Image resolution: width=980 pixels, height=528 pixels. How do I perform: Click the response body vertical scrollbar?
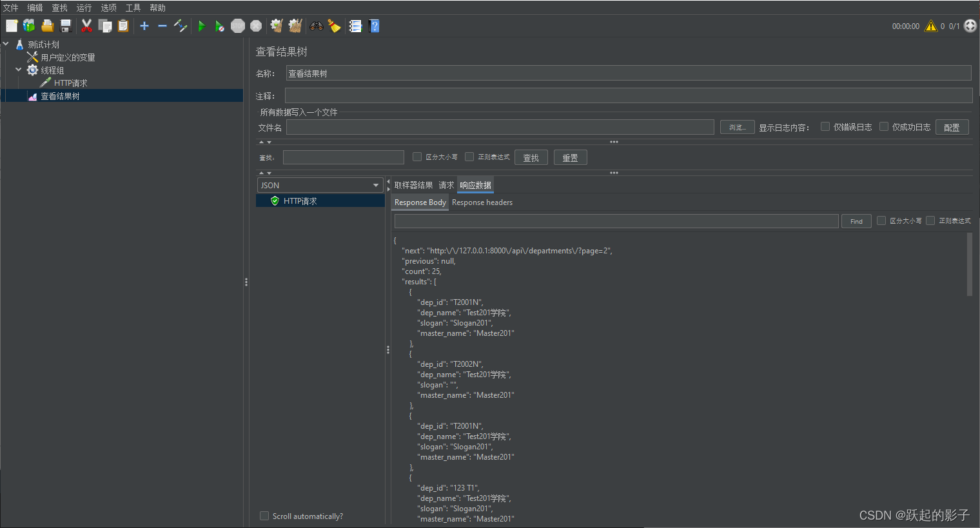(969, 264)
